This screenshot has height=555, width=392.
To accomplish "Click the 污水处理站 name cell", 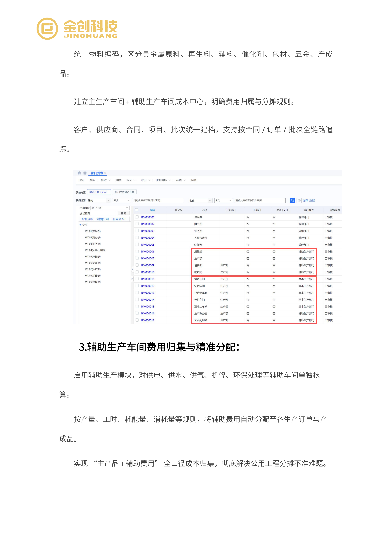I will coord(201,321).
